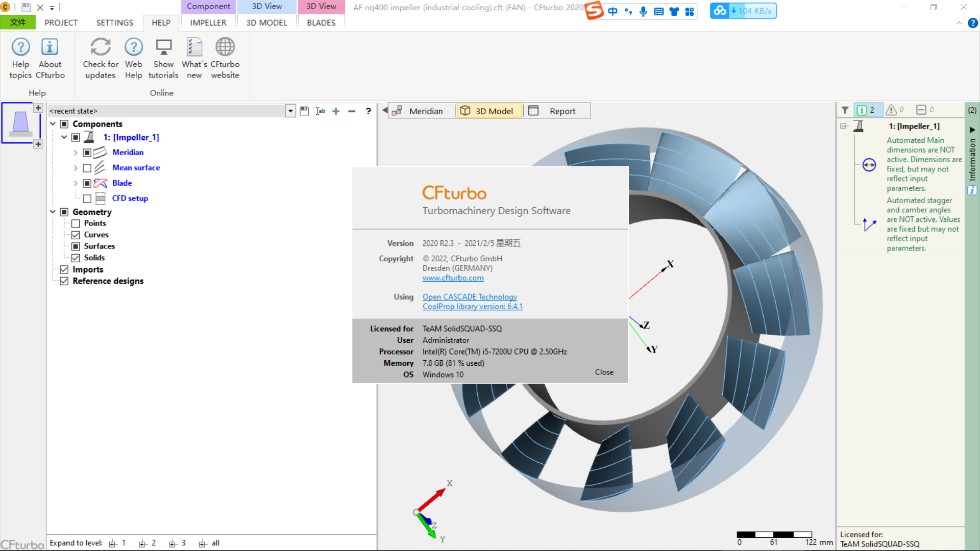
Task: Collapse Impeller_1 in messages panel
Action: (844, 126)
